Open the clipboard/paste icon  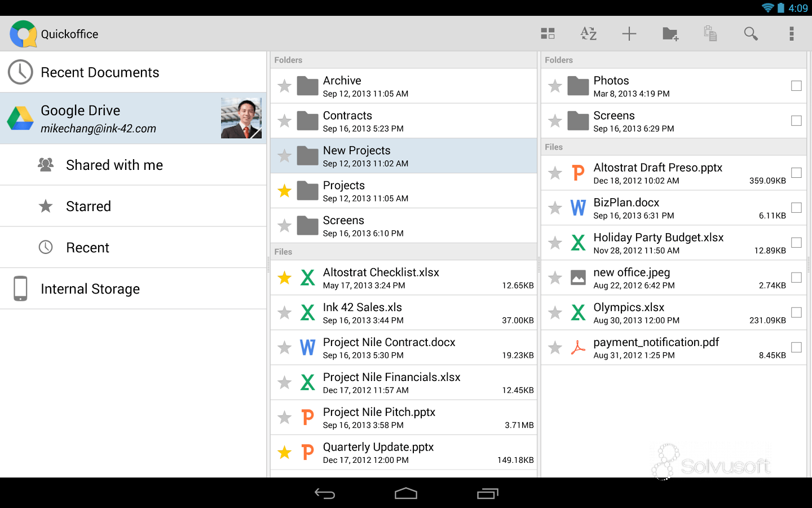pyautogui.click(x=710, y=33)
